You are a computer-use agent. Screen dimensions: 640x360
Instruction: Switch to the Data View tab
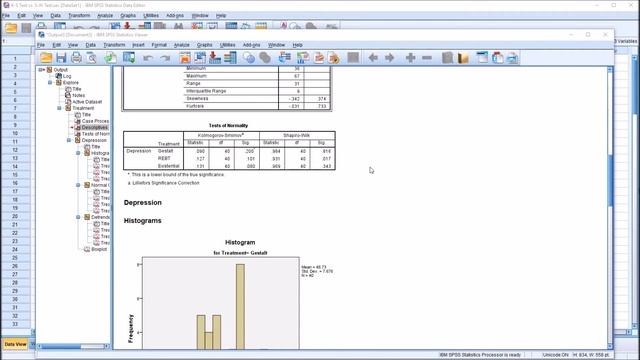15,344
